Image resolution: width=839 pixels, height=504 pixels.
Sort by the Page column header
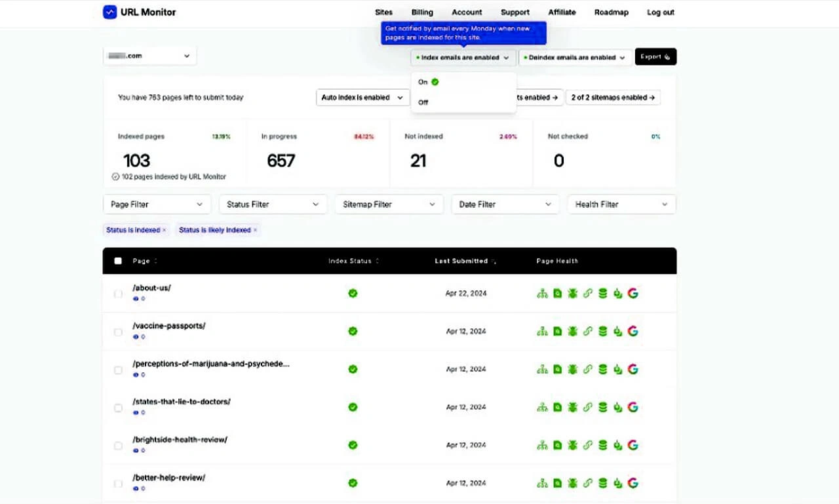click(145, 261)
